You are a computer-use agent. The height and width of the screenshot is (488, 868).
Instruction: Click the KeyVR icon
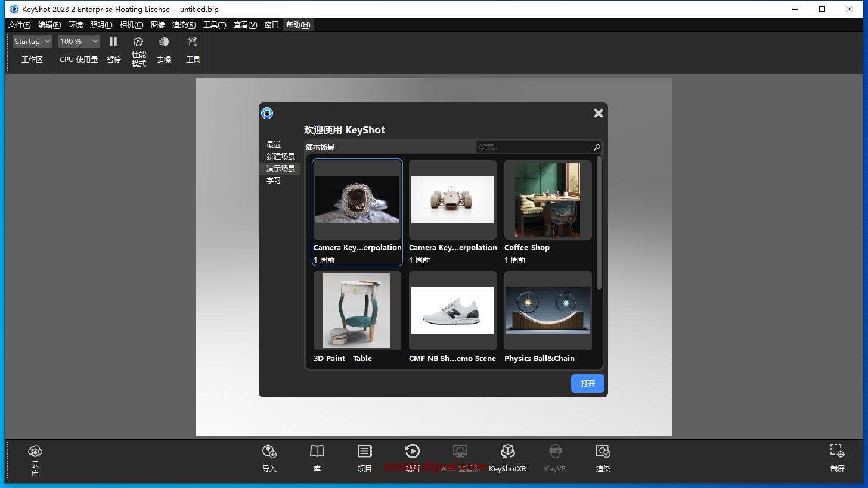pos(555,451)
